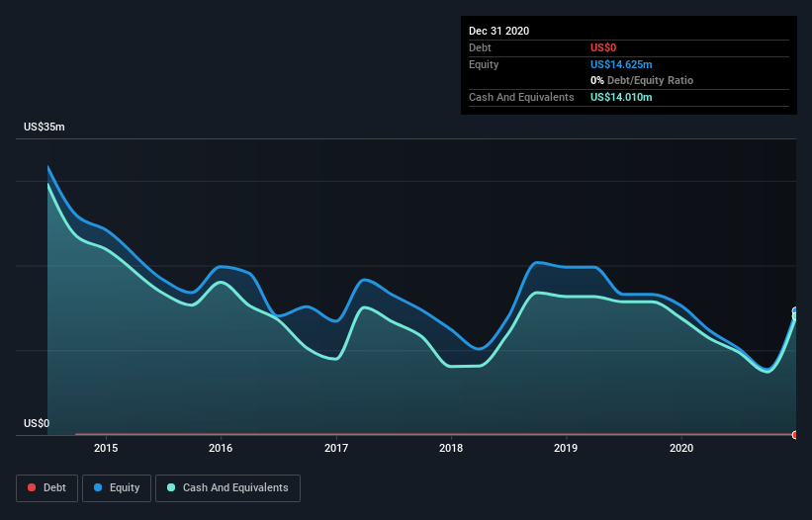Click the 2018 x-axis label
The width and height of the screenshot is (812, 520).
451,448
